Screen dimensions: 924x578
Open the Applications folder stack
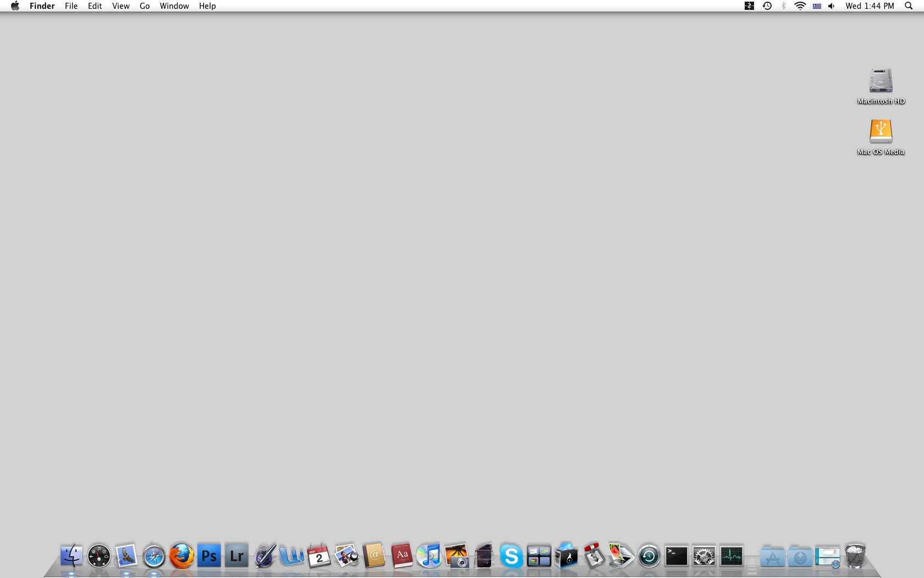click(773, 556)
